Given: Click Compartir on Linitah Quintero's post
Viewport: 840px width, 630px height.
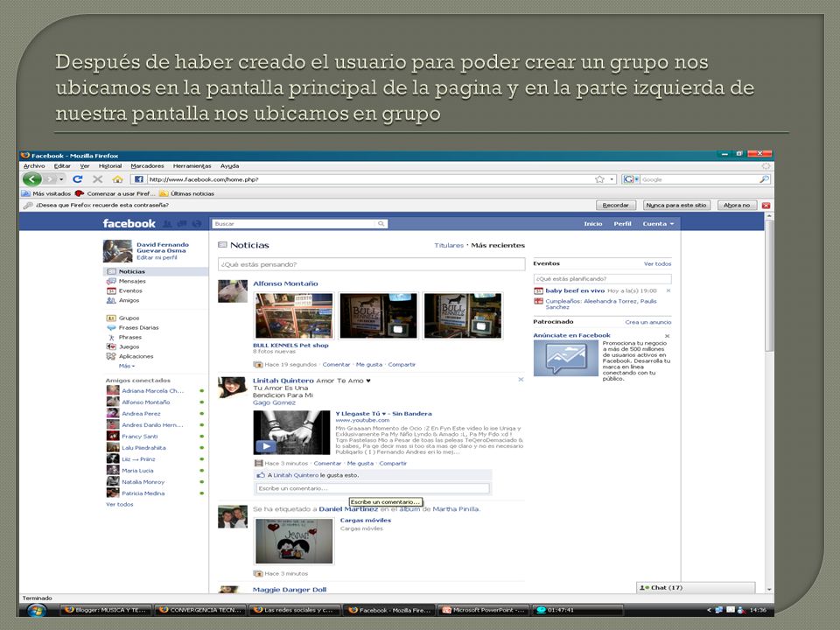Looking at the screenshot, I should click(393, 464).
